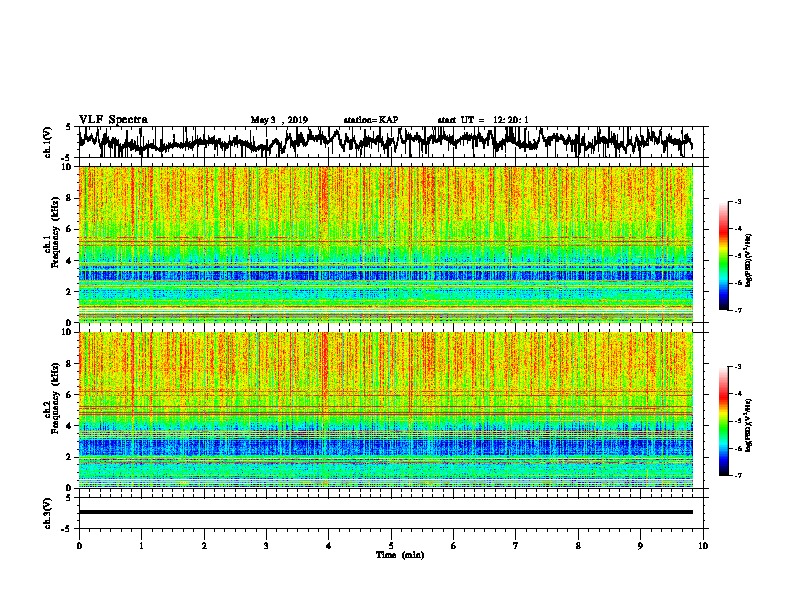Click the ch.1 spectrogram color scale bar
The image size is (792, 612).
click(x=724, y=256)
